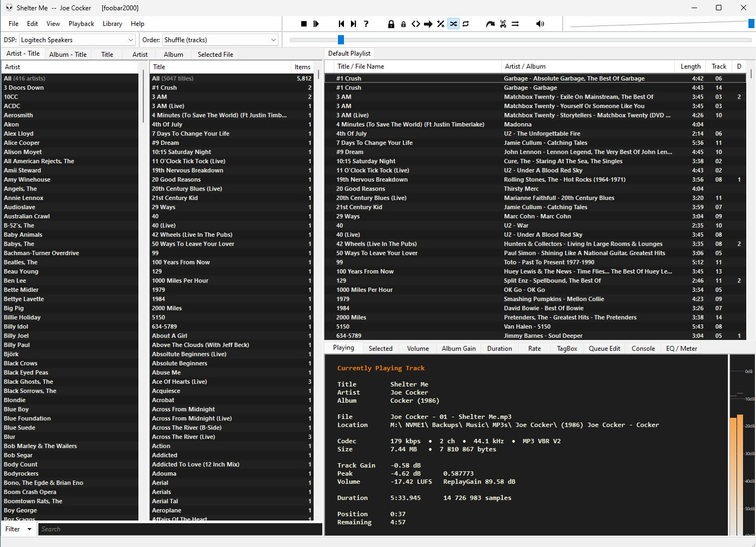
Task: Click the right arrow icon in toolbar
Action: (x=428, y=24)
